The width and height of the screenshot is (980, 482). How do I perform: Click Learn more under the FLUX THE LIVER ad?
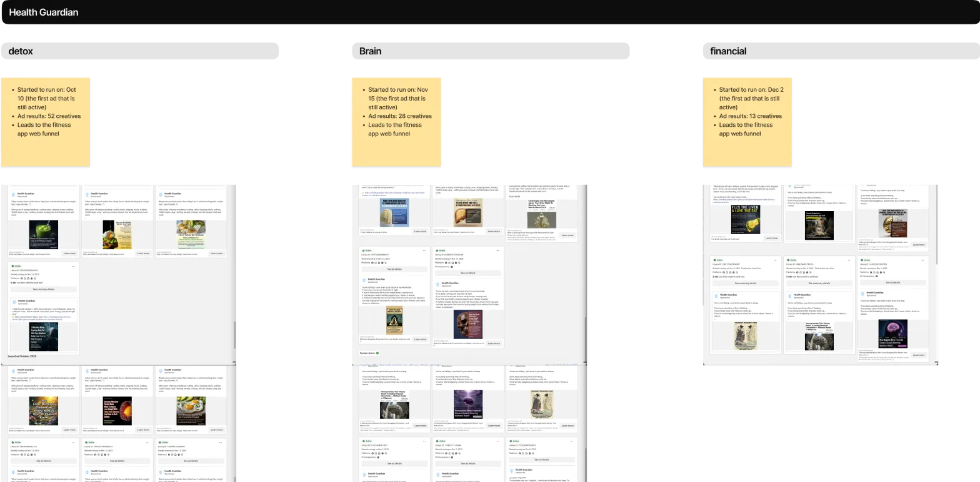(x=771, y=238)
